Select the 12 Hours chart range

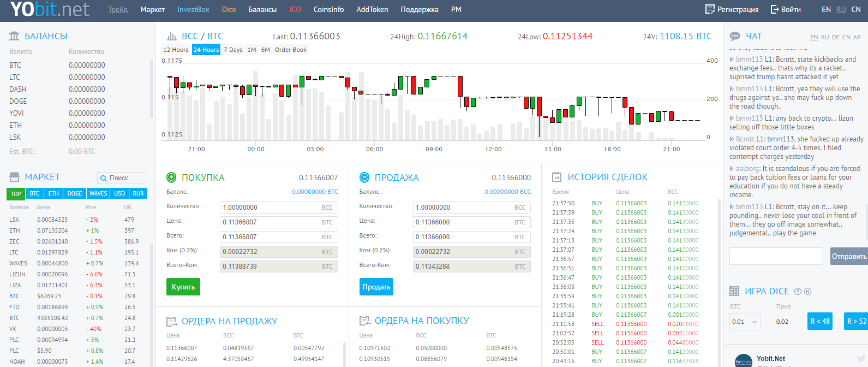[x=176, y=50]
